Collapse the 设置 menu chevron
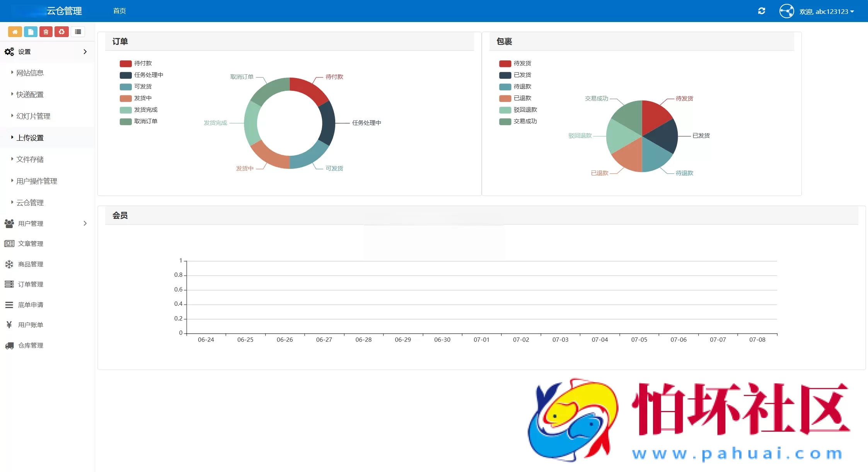 pos(85,52)
